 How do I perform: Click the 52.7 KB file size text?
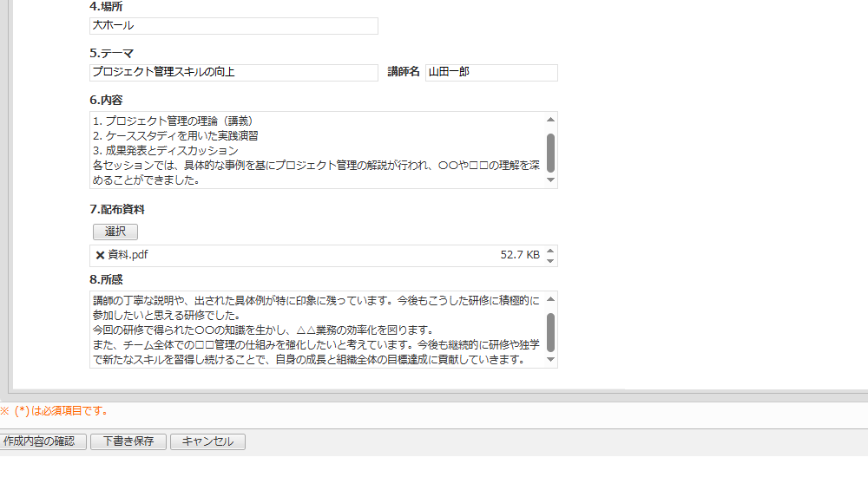(x=520, y=255)
